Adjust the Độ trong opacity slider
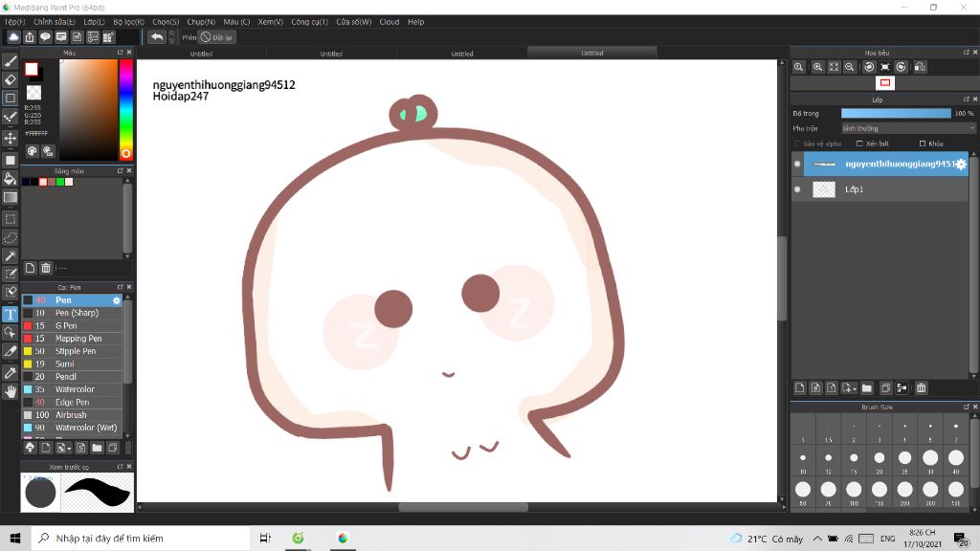 [x=896, y=113]
